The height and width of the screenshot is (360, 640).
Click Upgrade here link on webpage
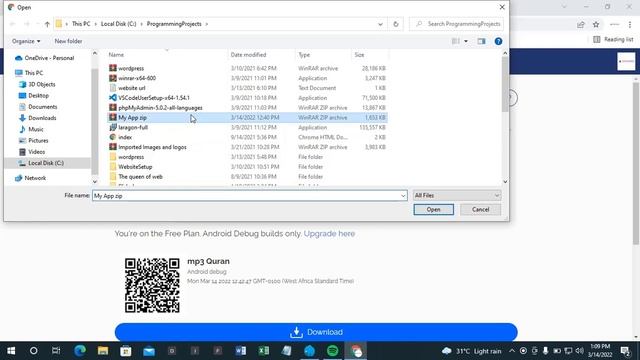point(329,233)
